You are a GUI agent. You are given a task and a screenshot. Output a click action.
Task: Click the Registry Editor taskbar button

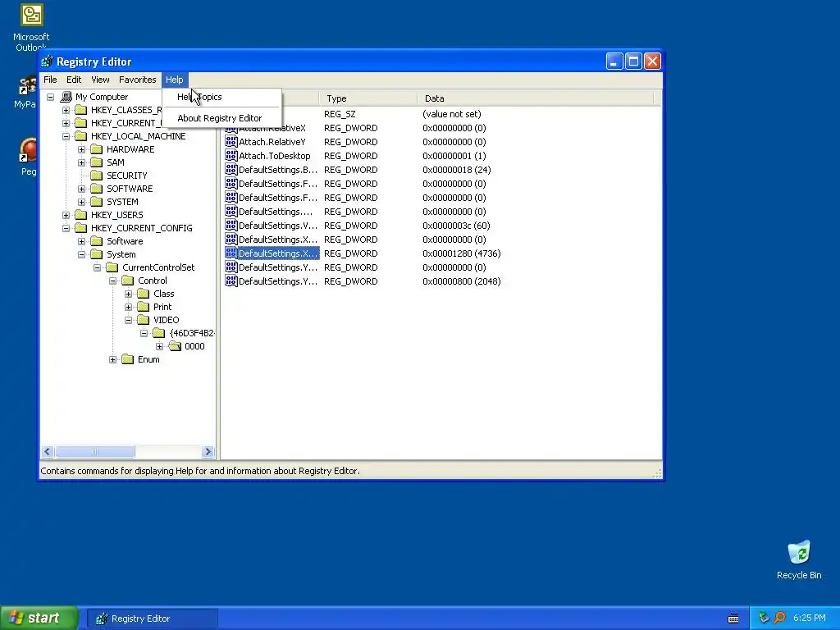pyautogui.click(x=152, y=619)
